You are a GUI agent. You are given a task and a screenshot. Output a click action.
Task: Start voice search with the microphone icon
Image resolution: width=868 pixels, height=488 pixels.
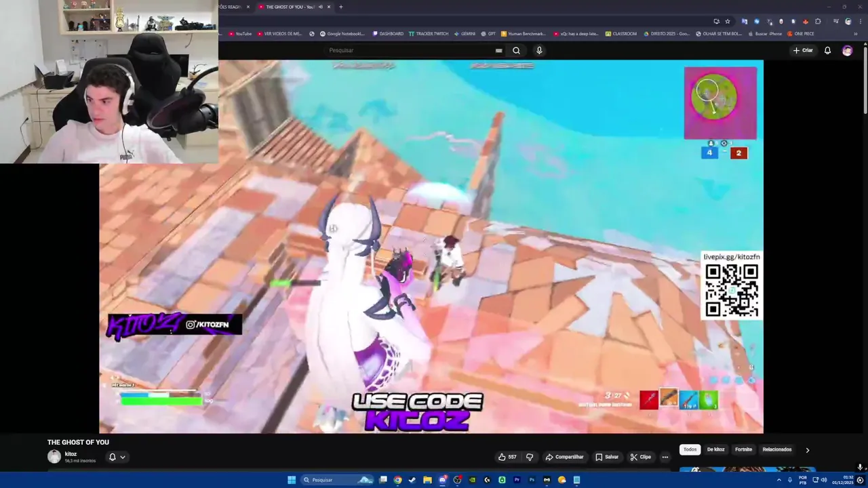tap(539, 50)
